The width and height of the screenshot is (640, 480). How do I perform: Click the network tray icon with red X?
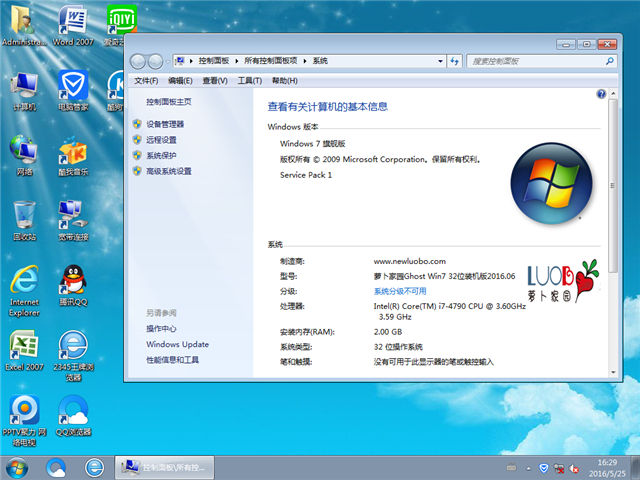pos(559,469)
